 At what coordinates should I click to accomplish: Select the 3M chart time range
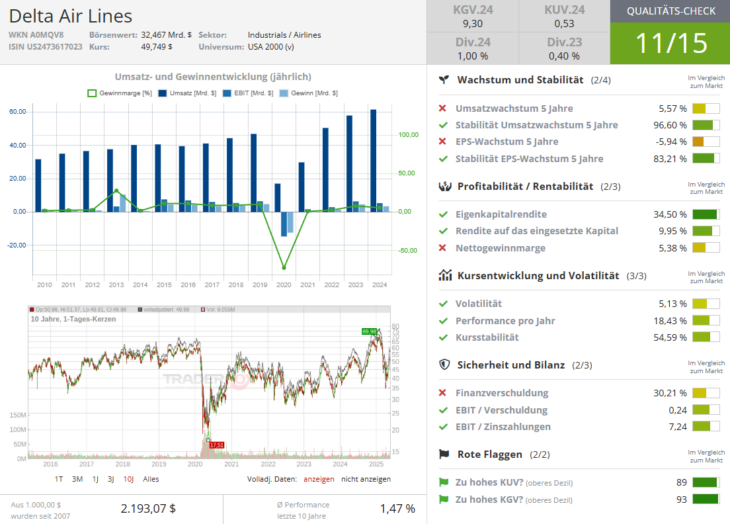(x=77, y=479)
